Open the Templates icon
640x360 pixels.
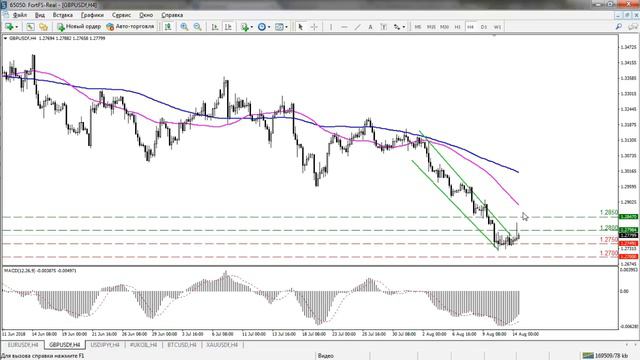(279, 27)
